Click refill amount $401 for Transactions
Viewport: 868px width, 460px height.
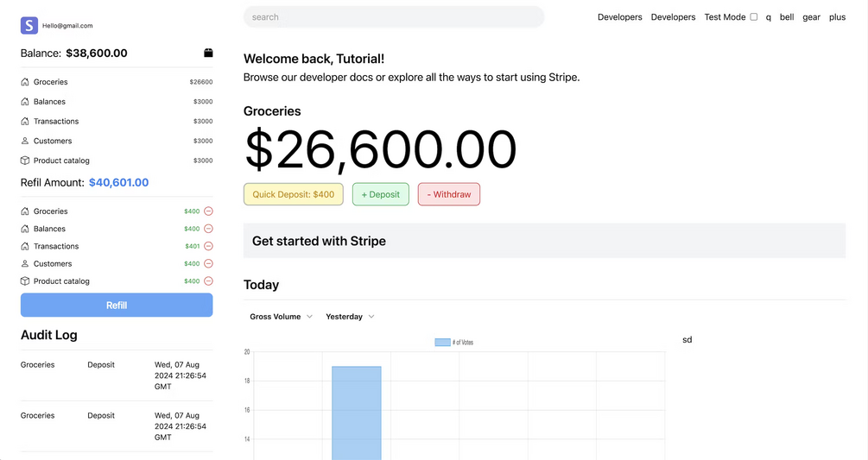(193, 246)
